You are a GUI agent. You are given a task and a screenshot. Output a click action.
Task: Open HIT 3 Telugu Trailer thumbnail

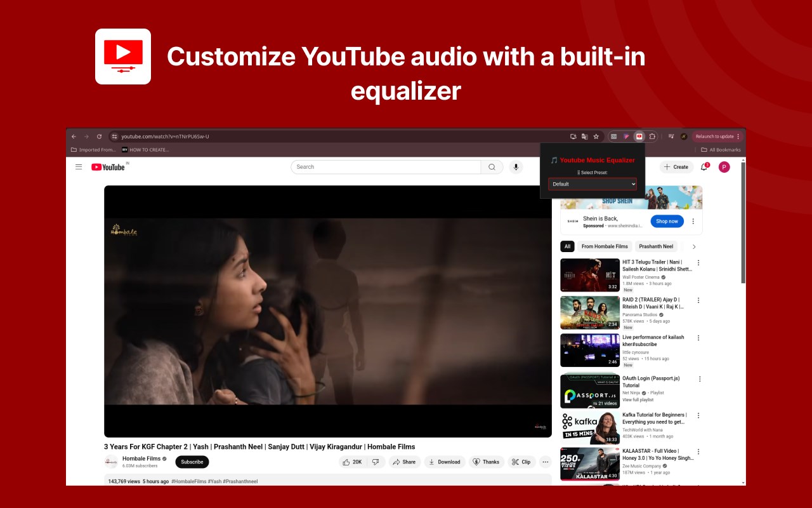point(590,275)
